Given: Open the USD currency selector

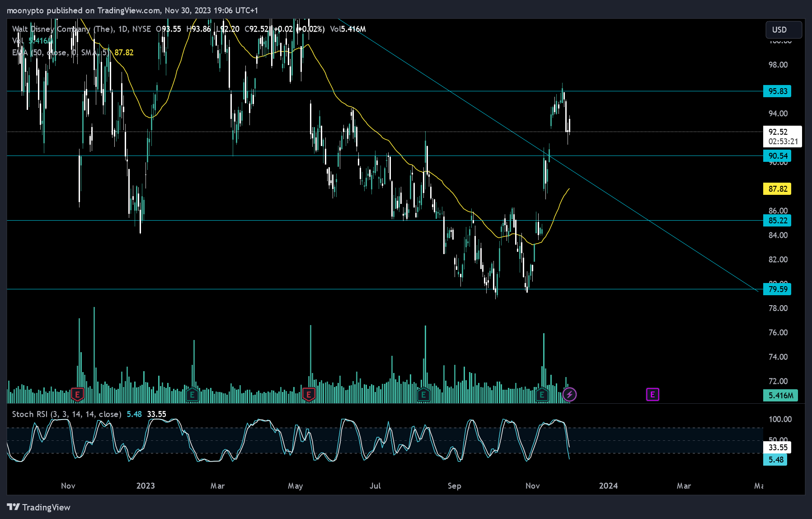Looking at the screenshot, I should point(784,30).
